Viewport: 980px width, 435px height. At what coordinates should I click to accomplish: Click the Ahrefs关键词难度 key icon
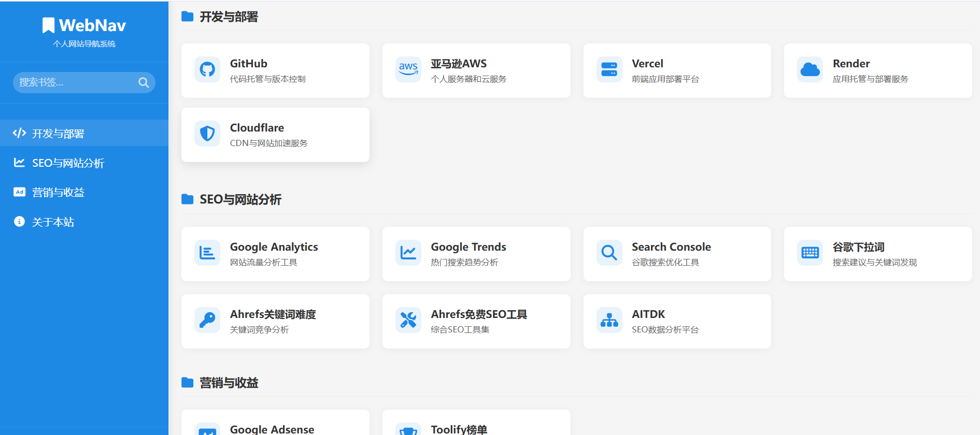207,320
